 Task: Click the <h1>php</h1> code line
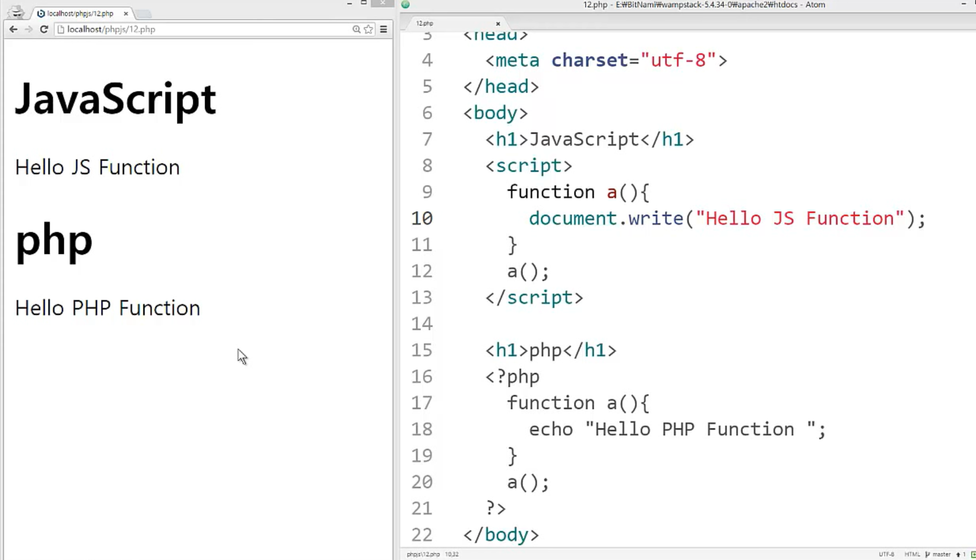(x=550, y=350)
